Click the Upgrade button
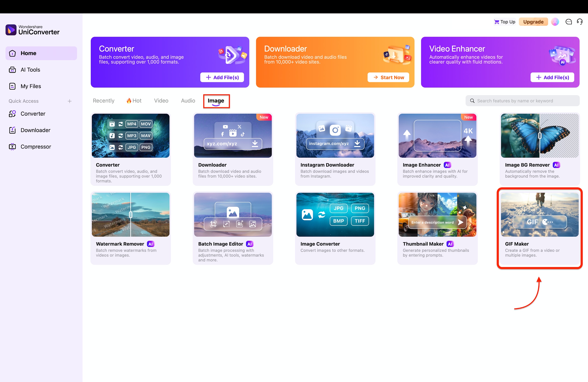 [x=533, y=22]
